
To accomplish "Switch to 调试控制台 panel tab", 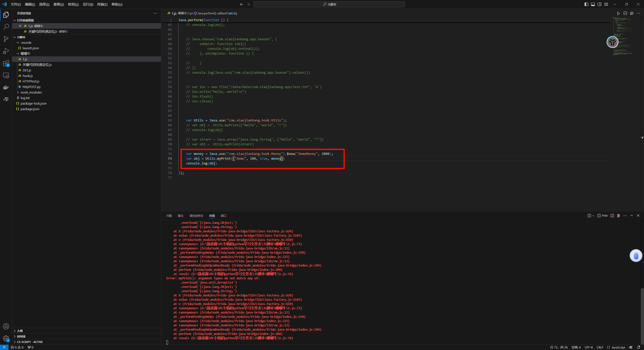I will pyautogui.click(x=196, y=216).
